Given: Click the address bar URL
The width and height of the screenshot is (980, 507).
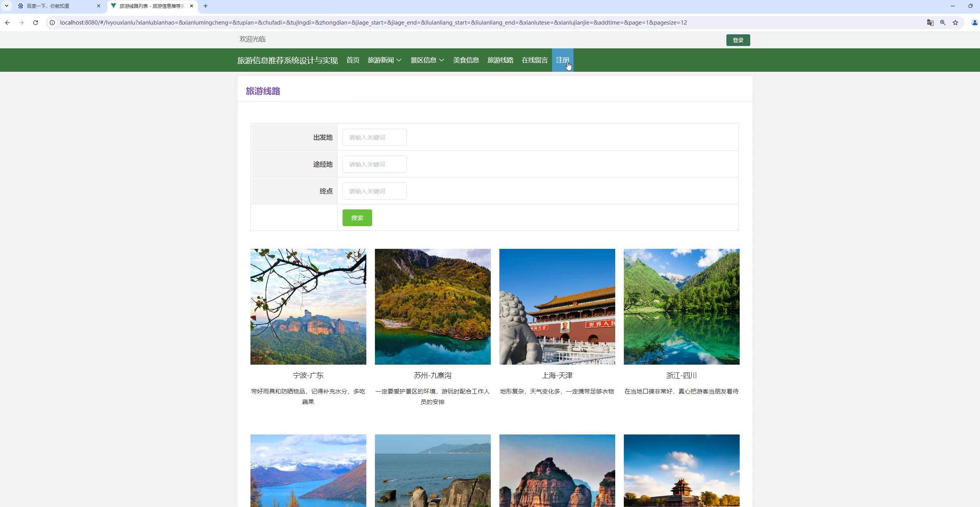Looking at the screenshot, I should pyautogui.click(x=373, y=23).
